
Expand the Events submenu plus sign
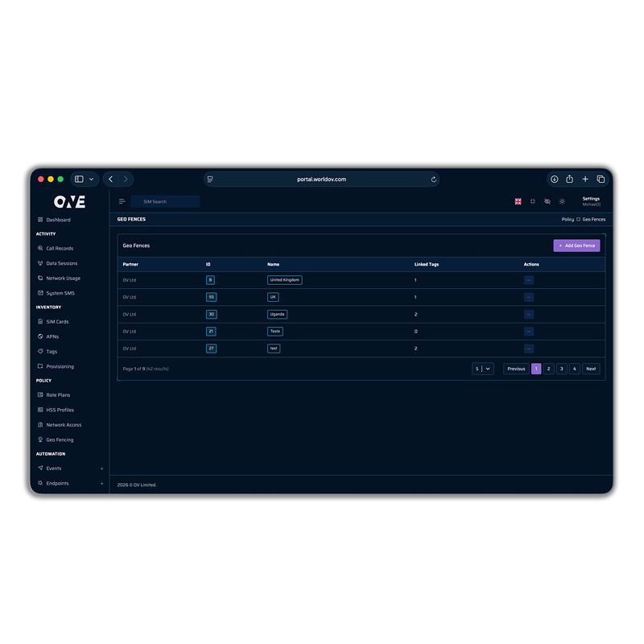(x=101, y=469)
